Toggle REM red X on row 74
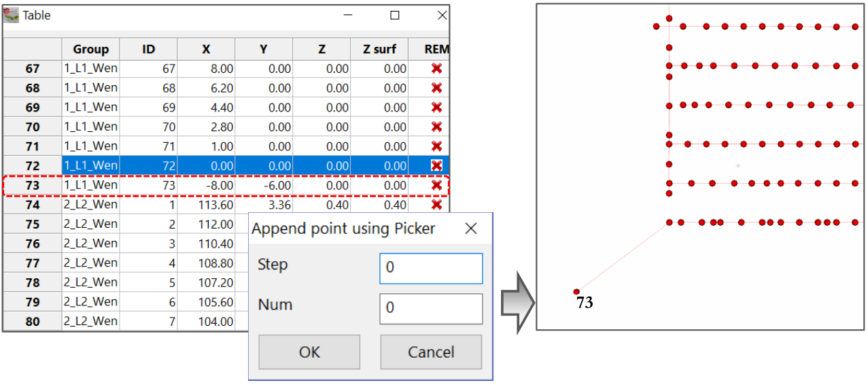868x385 pixels. coord(436,205)
